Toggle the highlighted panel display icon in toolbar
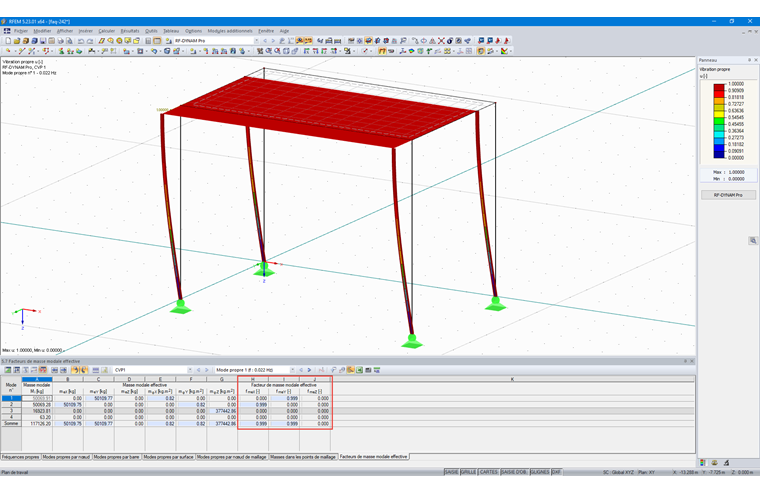Screen dimensions: 760x494 (x=481, y=50)
